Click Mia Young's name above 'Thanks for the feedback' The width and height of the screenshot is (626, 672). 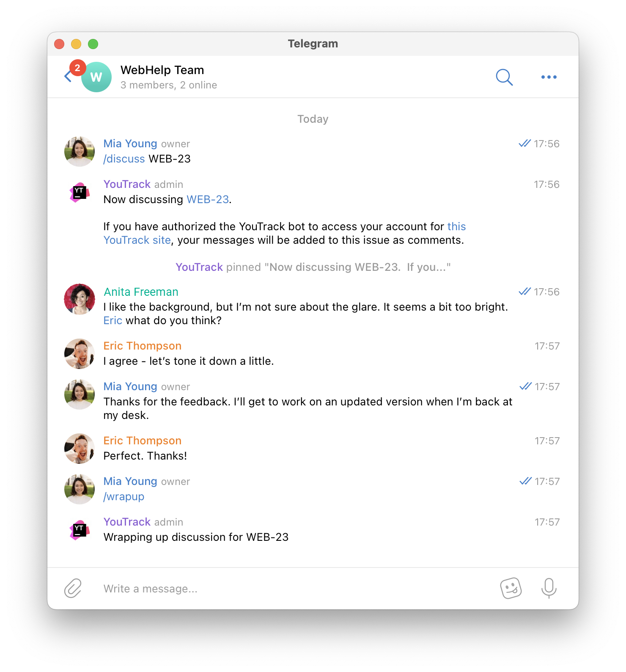(130, 387)
